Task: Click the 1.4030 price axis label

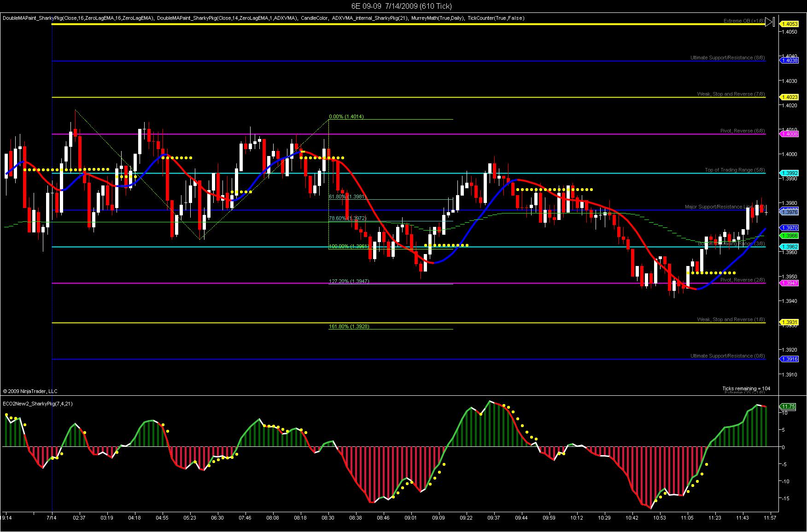Action: pyautogui.click(x=789, y=81)
